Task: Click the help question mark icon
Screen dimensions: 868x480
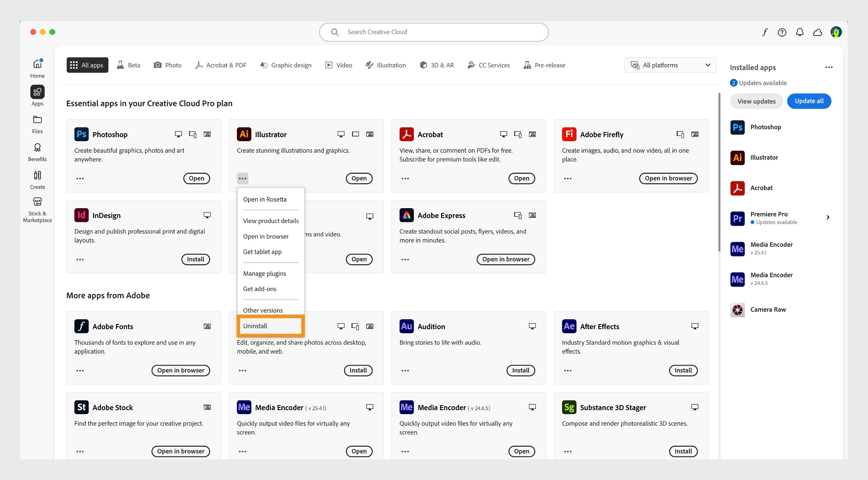Action: (x=782, y=32)
